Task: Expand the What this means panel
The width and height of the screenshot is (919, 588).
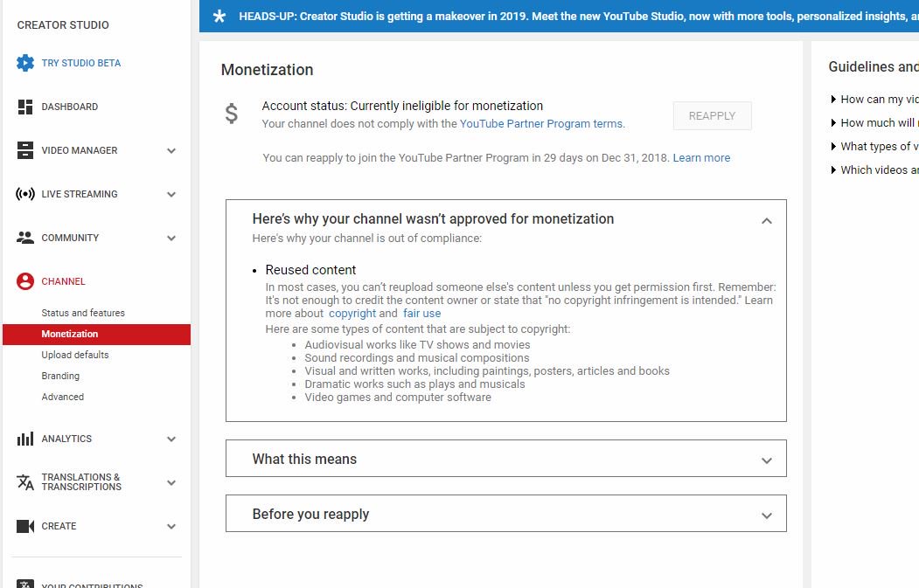Action: (x=767, y=460)
